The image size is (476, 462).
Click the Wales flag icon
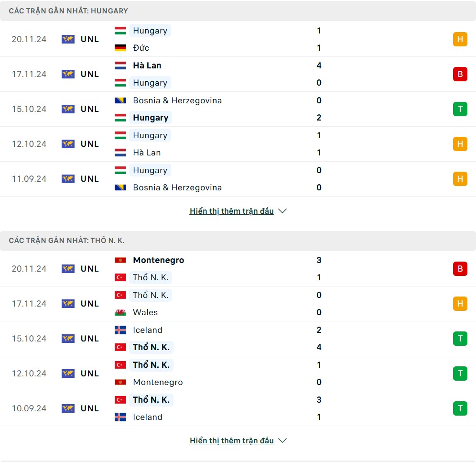point(120,313)
